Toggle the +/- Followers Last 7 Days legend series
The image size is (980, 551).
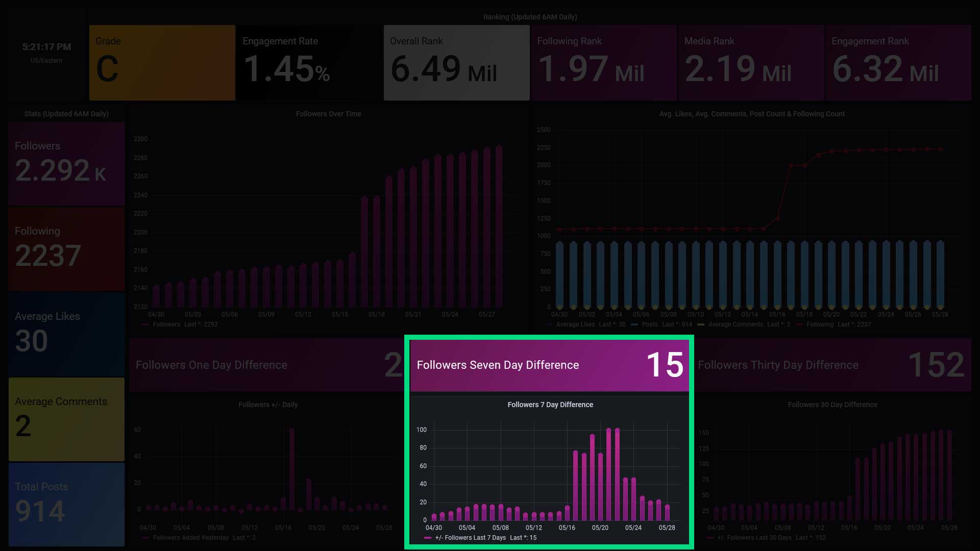coord(470,538)
